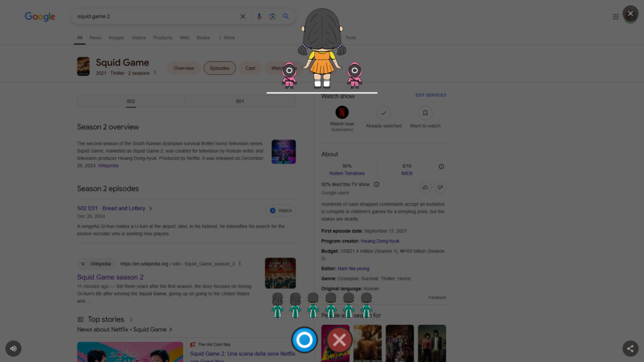Open info icon beside 92% liked
Screen dimensions: 644x362
pos(377,184)
